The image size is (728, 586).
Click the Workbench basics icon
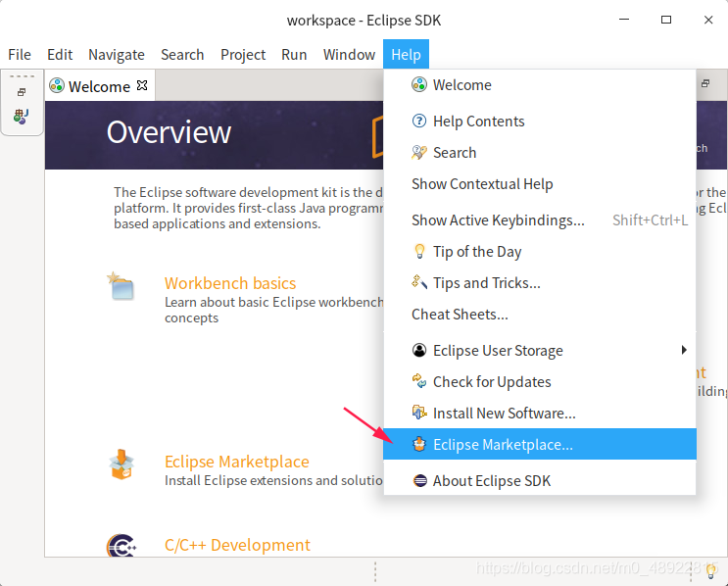pyautogui.click(x=121, y=286)
